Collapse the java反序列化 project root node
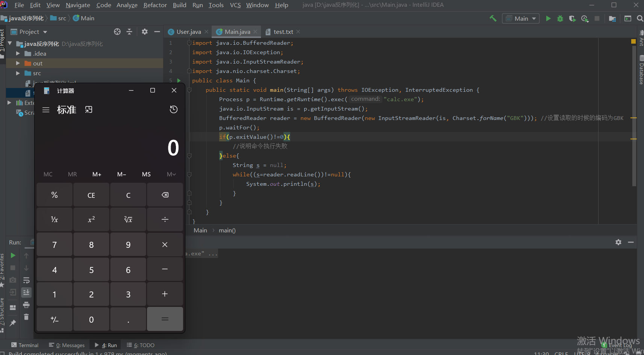Image resolution: width=644 pixels, height=355 pixels. pyautogui.click(x=10, y=44)
